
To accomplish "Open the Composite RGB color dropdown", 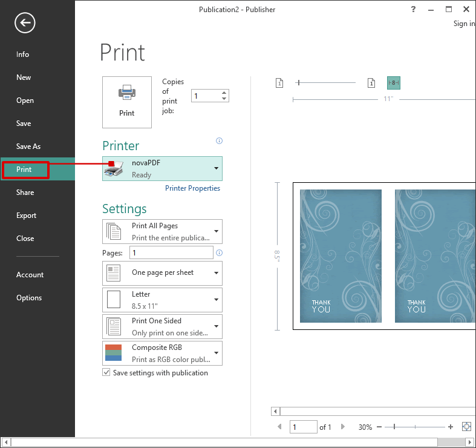I will 163,353.
